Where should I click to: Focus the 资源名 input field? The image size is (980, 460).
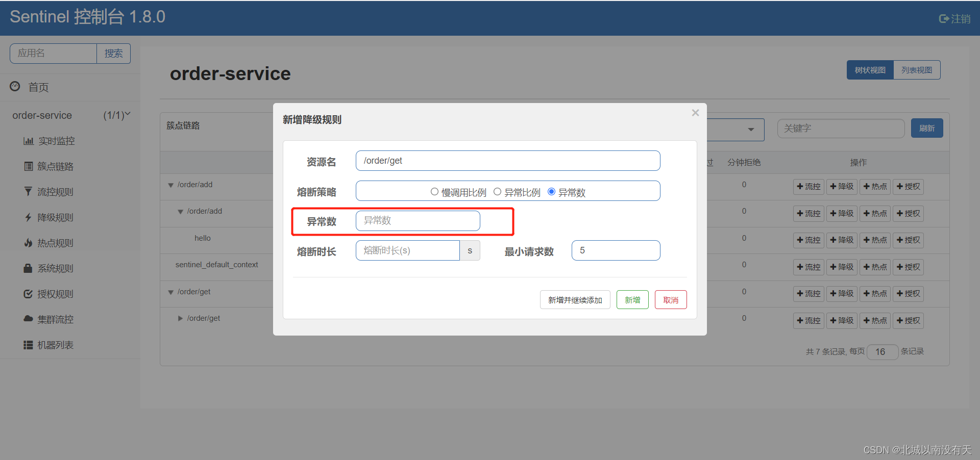508,161
